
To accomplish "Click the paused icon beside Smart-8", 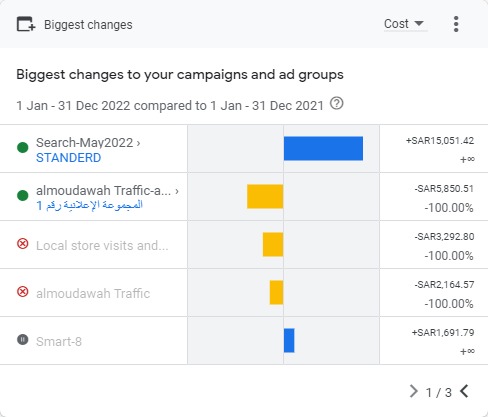I will pos(23,340).
